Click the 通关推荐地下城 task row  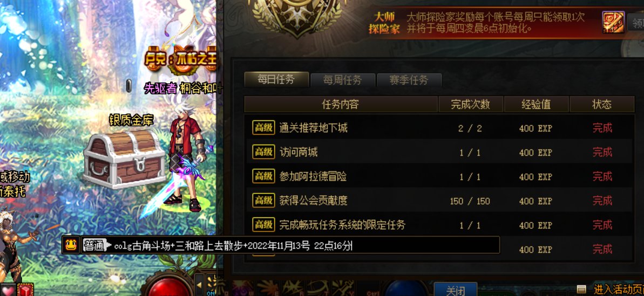[438, 128]
